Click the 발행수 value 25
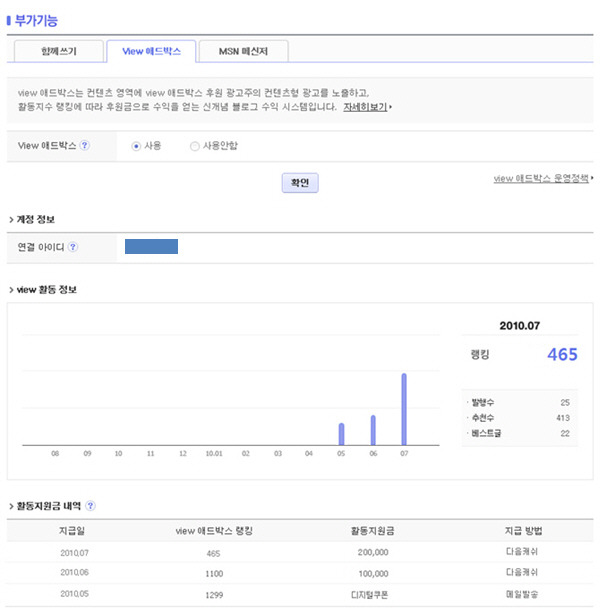The image size is (600, 613). click(565, 402)
